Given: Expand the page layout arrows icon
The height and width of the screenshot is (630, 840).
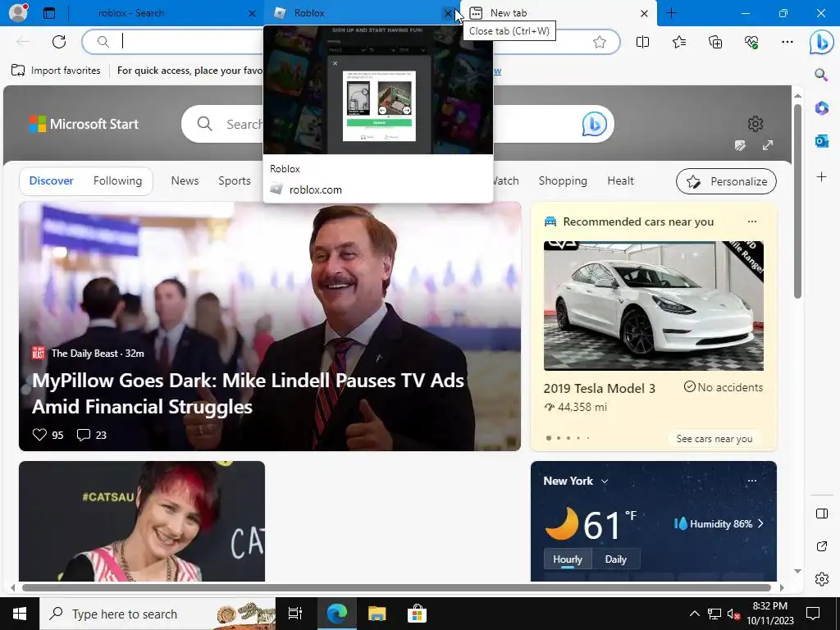Looking at the screenshot, I should click(x=768, y=145).
